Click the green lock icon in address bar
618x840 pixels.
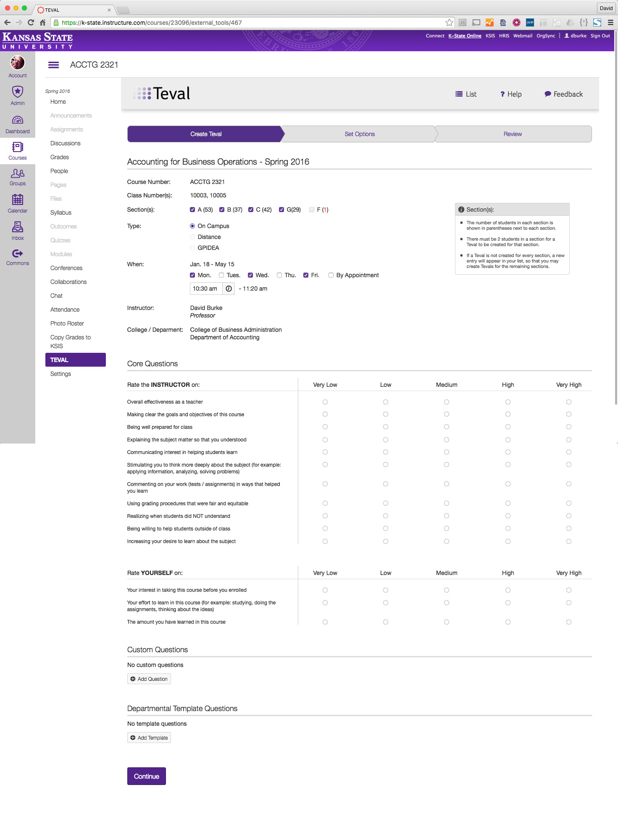56,23
